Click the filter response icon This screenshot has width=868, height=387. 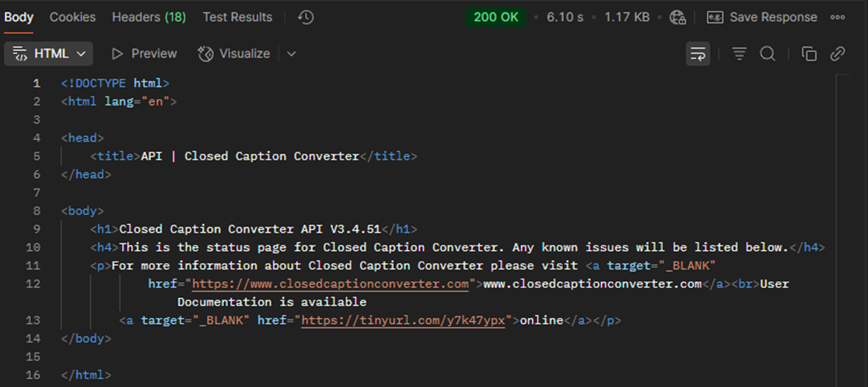pos(739,53)
